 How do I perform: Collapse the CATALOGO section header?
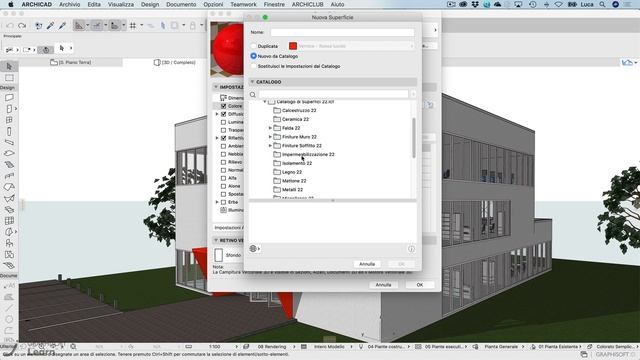252,82
